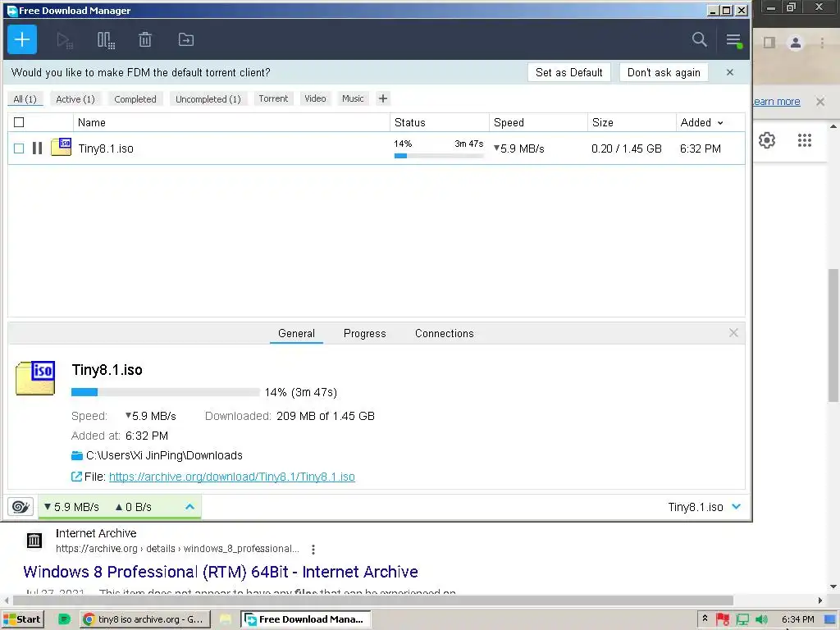Click the Start selected downloads toolbar icon
This screenshot has width=840, height=630.
(x=64, y=40)
